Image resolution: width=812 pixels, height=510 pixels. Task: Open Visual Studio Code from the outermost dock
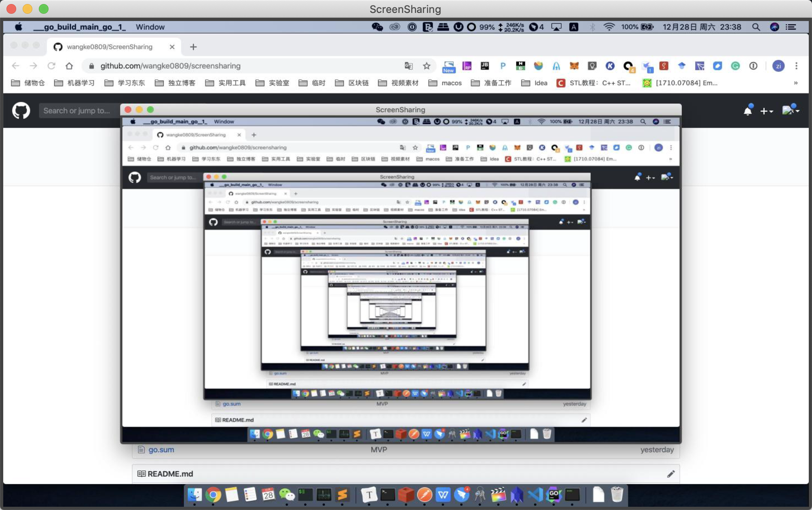[x=535, y=495]
